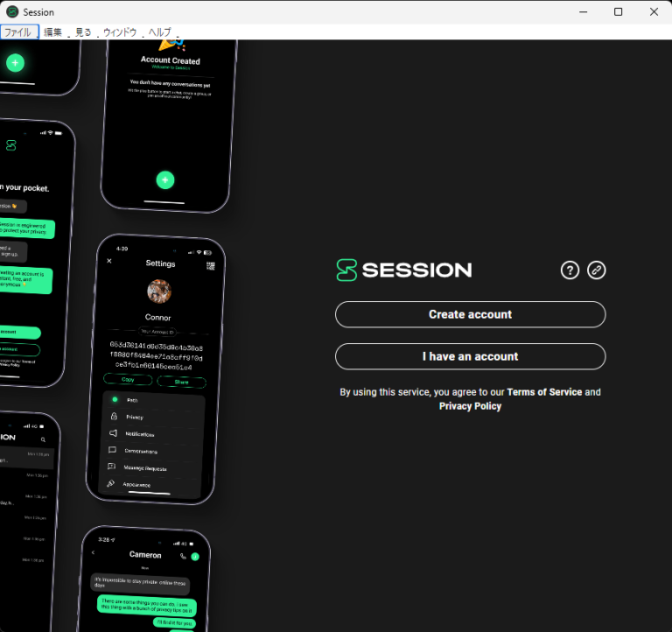Open the ウィンドウ menu
Image resolution: width=672 pixels, height=632 pixels.
point(120,32)
